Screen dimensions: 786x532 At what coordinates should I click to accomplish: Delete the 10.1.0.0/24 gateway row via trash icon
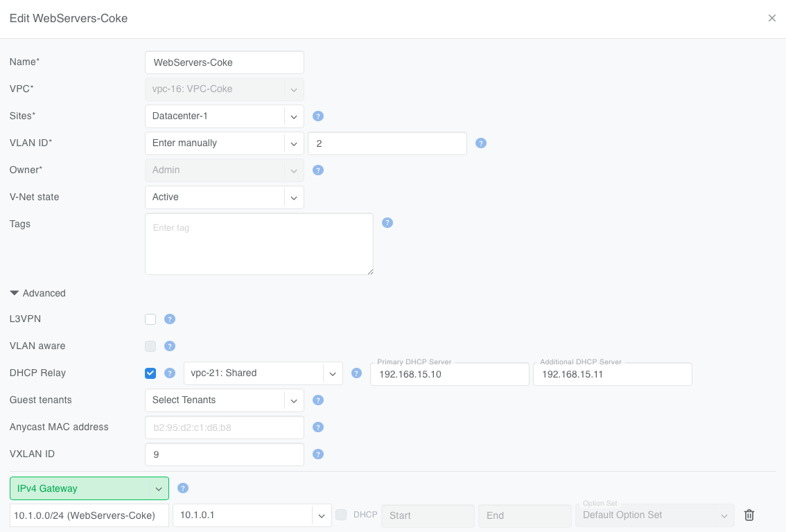[x=749, y=515]
